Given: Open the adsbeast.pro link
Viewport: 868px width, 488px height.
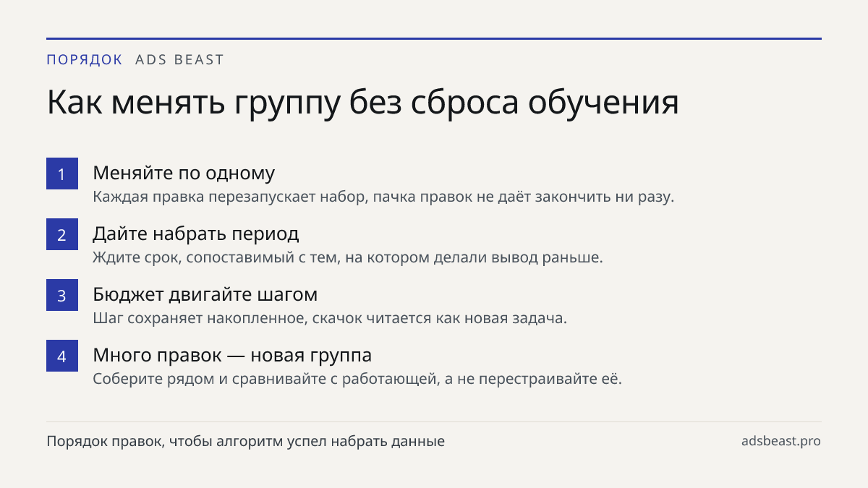Looking at the screenshot, I should 781,441.
